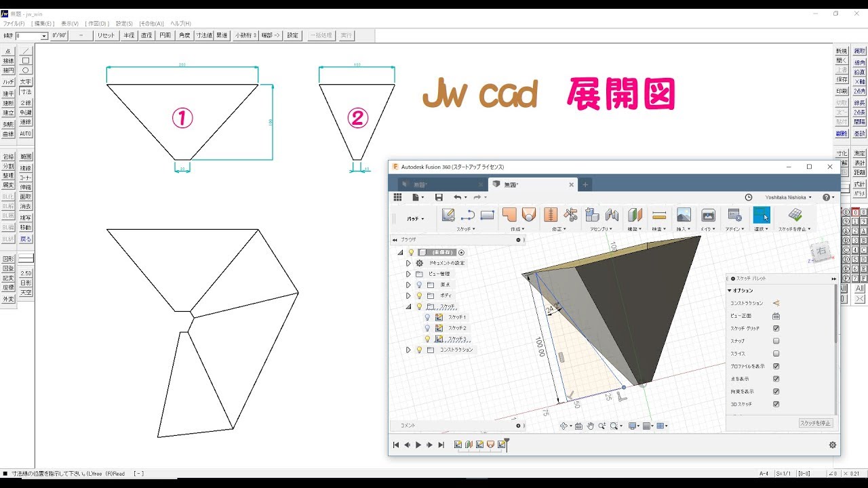Open the パッチ workspace dropdown
The height and width of the screenshot is (488, 868).
point(415,219)
